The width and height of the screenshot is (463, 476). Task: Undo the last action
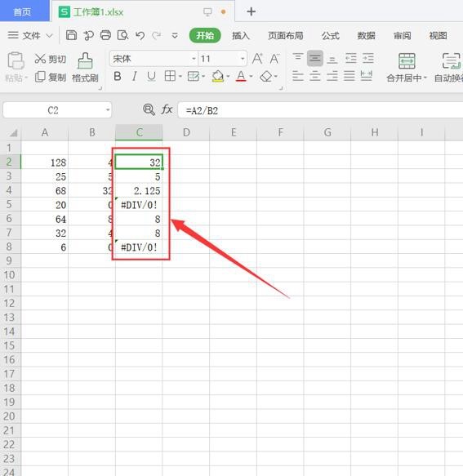[x=140, y=36]
